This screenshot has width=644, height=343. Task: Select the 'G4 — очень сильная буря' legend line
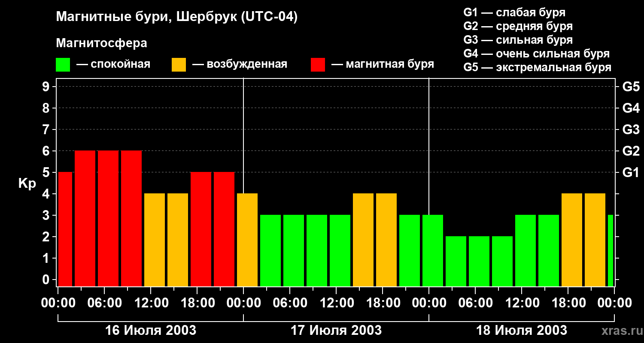tap(536, 54)
